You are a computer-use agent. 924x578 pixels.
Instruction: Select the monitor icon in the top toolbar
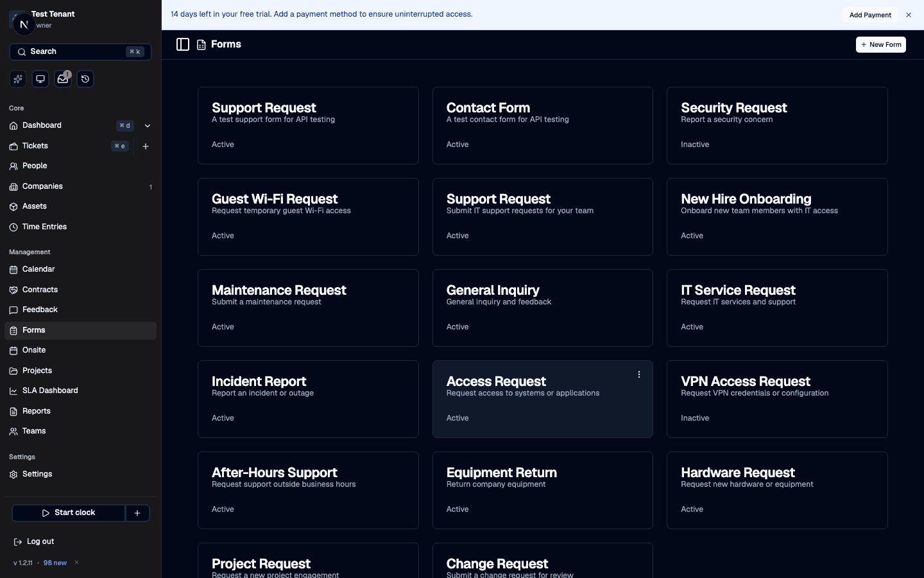tap(40, 78)
